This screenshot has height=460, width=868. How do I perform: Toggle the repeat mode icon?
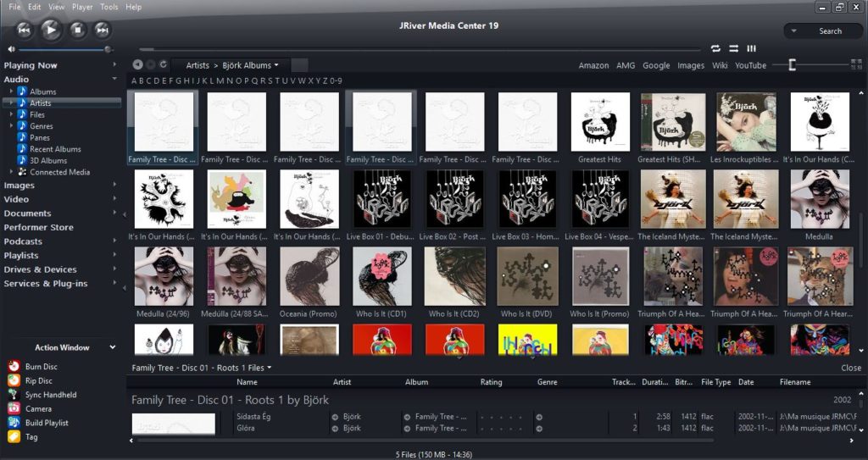coord(715,49)
